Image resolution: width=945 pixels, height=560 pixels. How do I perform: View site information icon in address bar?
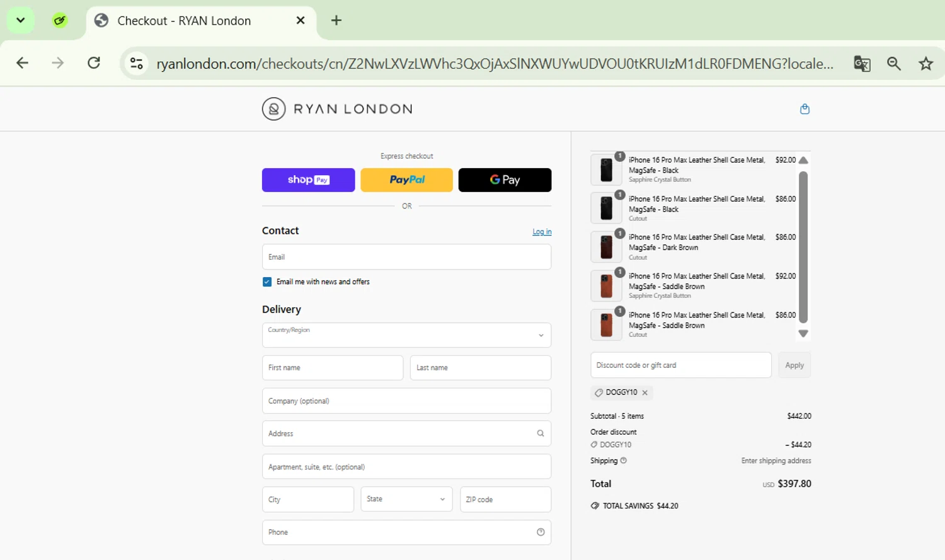137,63
